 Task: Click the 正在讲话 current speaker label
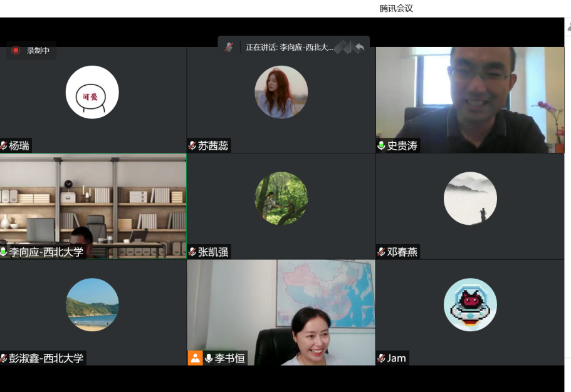[289, 47]
